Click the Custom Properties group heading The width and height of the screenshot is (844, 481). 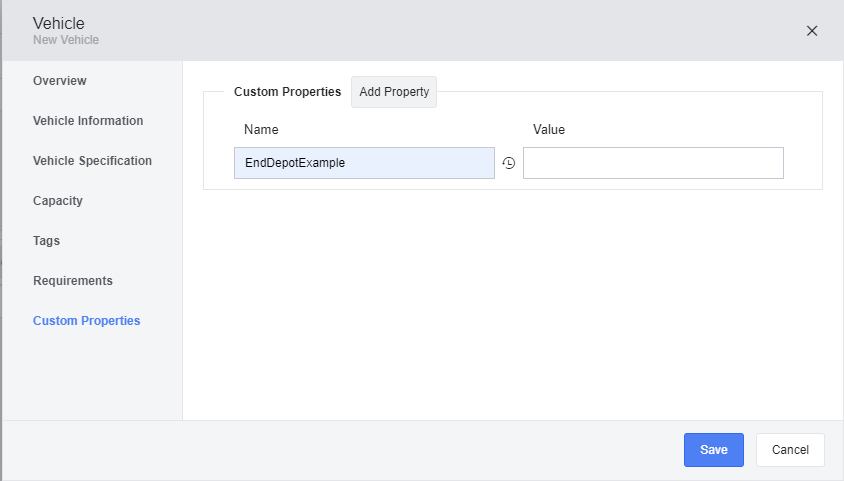[287, 92]
